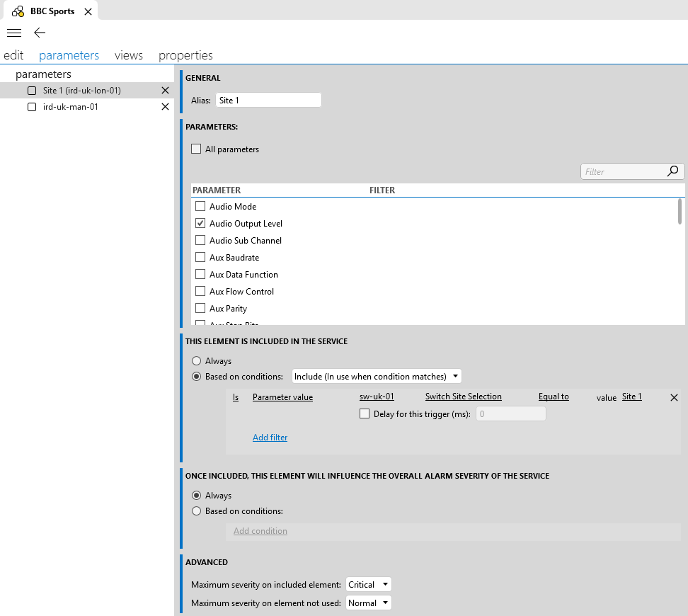Click the Add condition link

[260, 531]
